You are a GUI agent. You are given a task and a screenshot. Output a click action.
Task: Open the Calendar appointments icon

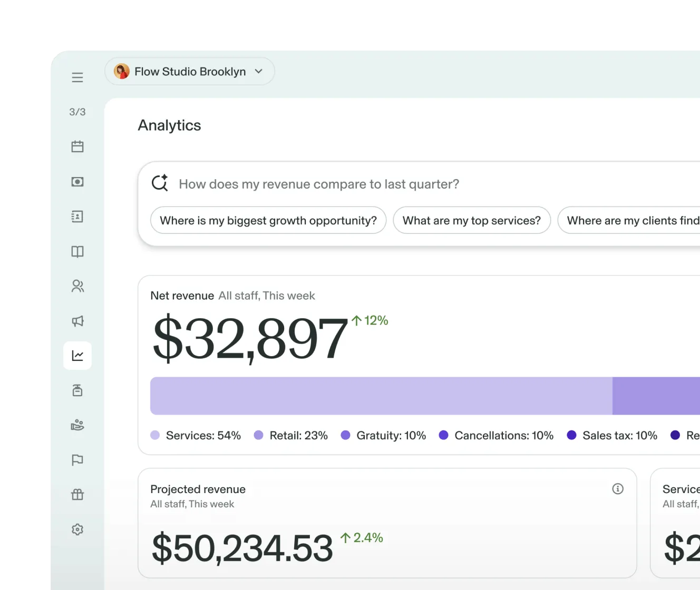77,146
